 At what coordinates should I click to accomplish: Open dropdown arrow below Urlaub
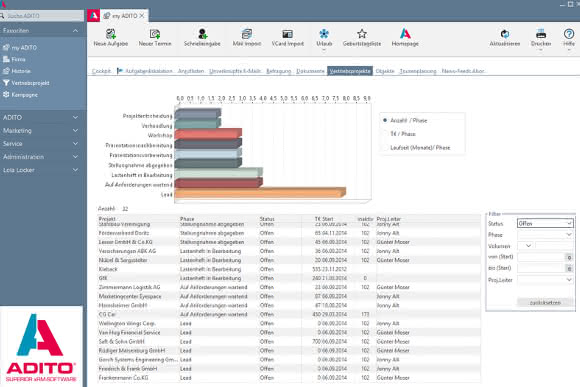(324, 50)
